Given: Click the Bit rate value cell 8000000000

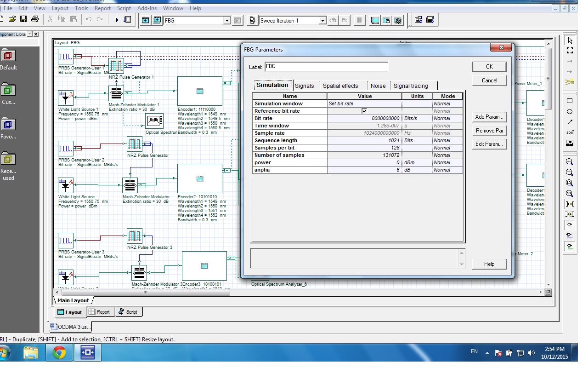Looking at the screenshot, I should coord(364,118).
